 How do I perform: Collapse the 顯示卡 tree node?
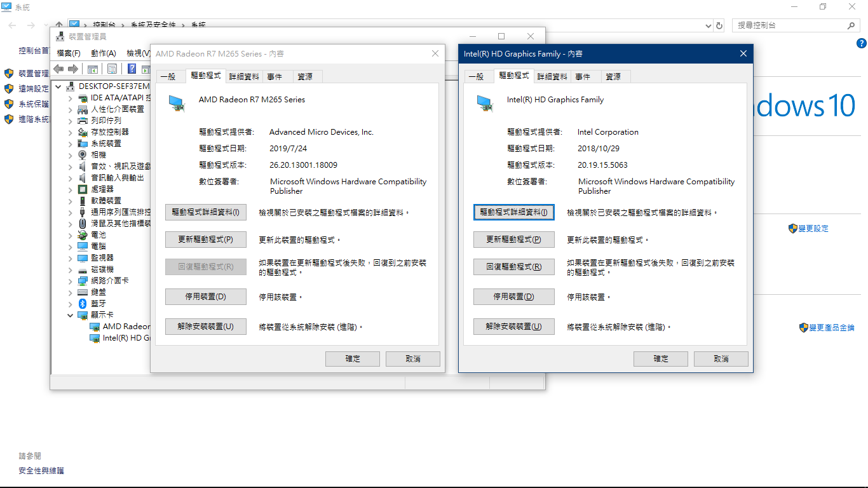click(x=71, y=315)
